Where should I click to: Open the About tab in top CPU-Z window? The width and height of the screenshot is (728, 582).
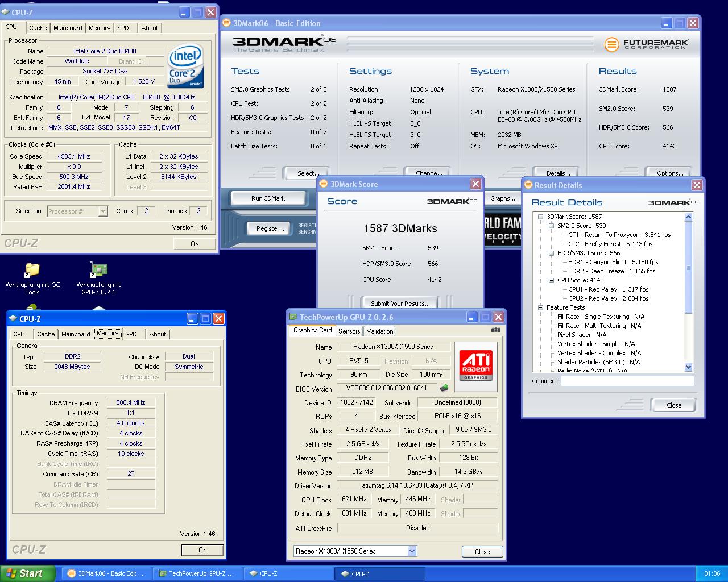pyautogui.click(x=150, y=28)
